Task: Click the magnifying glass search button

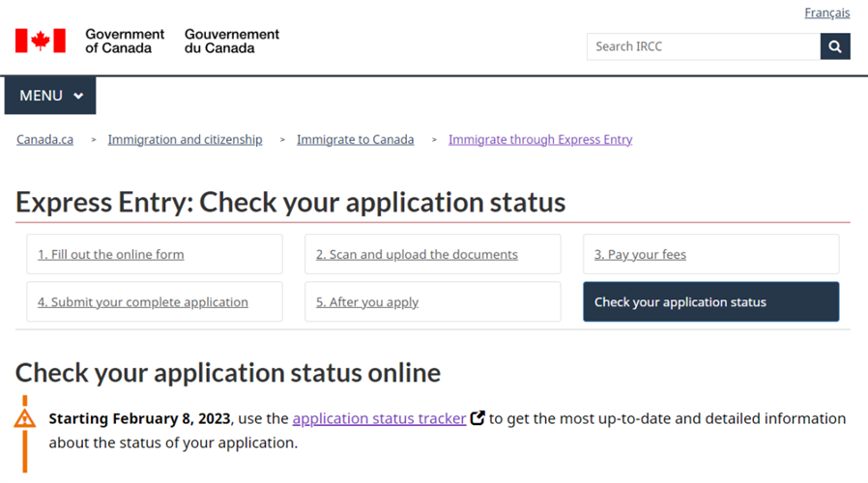Action: pyautogui.click(x=835, y=46)
